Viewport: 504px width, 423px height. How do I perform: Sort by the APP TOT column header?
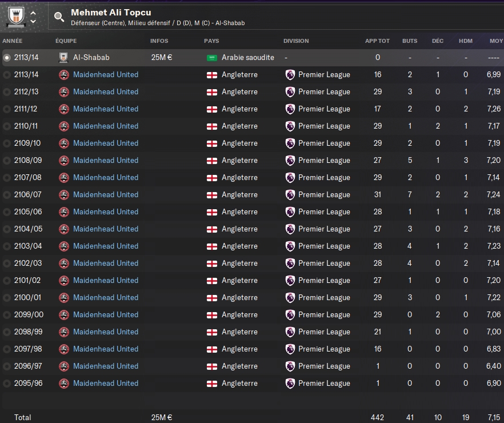coord(377,41)
